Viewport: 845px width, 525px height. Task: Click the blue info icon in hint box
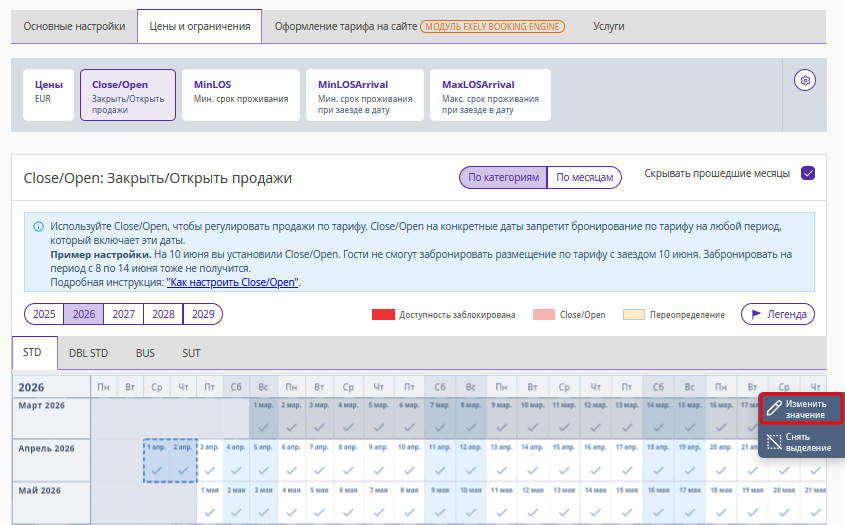[x=38, y=227]
